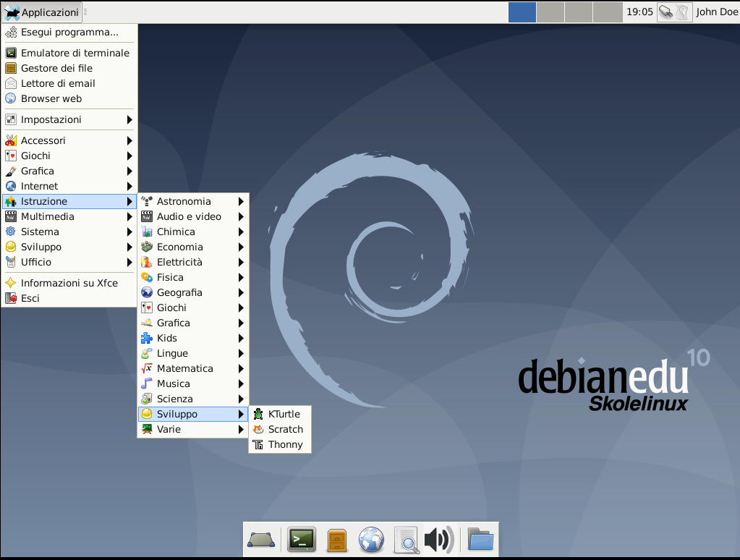Expand the Multimedia submenu arrow
The image size is (740, 560).
coord(129,217)
